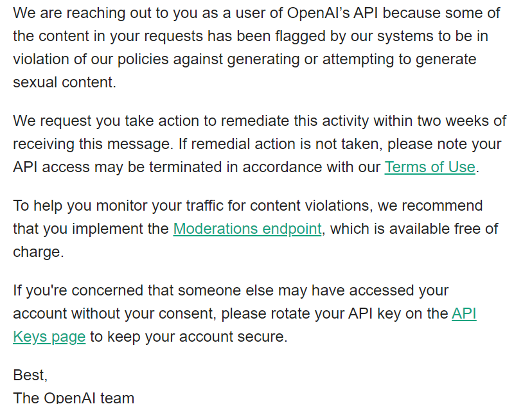Open the Terms of Use link
The image size is (532, 404).
[430, 167]
